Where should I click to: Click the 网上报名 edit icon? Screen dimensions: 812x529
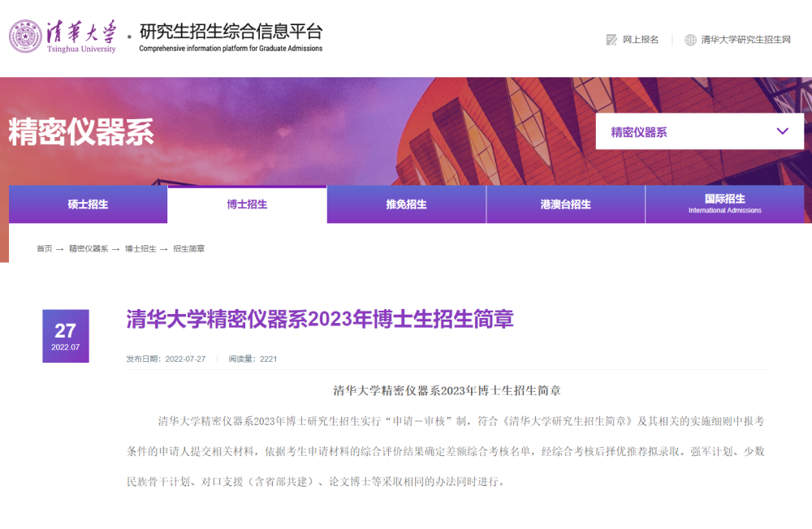click(x=611, y=40)
